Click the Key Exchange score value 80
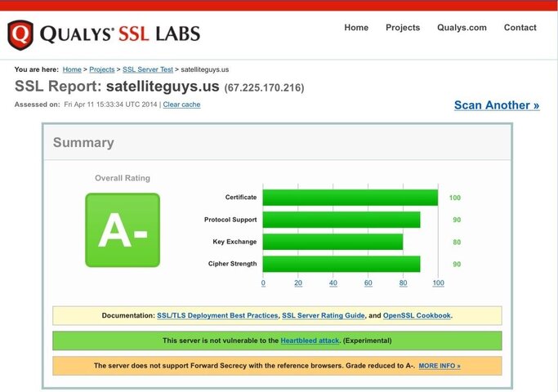Screen dimensions: 558x392 (x=457, y=243)
